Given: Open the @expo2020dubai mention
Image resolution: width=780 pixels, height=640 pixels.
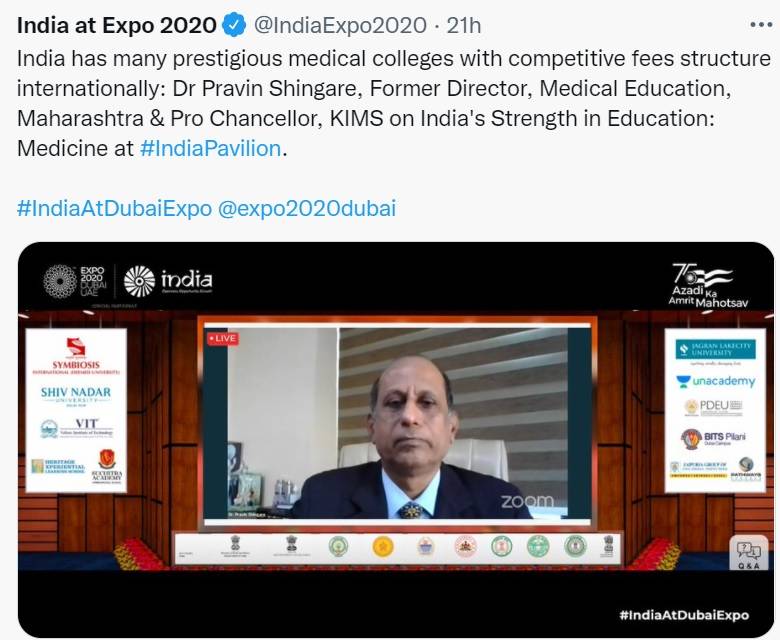Looking at the screenshot, I should click(x=307, y=208).
